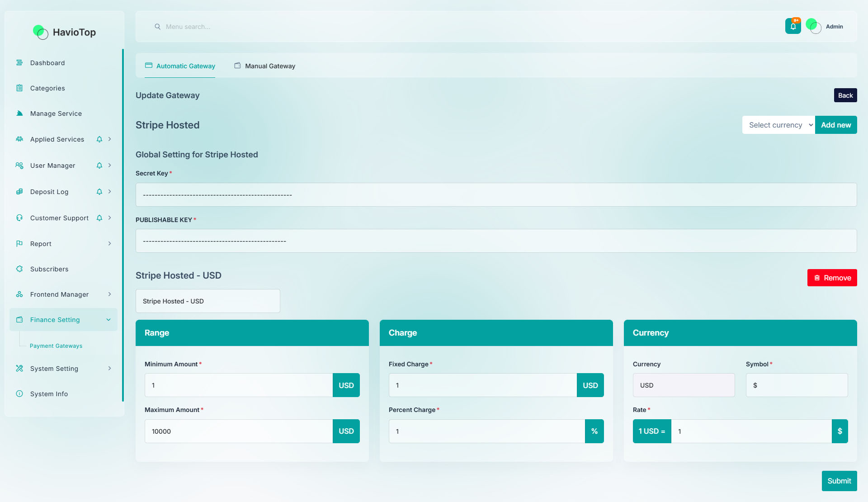Screen dimensions: 868x502
Task: Click the Manage Service sidebar icon
Action: 19,114
